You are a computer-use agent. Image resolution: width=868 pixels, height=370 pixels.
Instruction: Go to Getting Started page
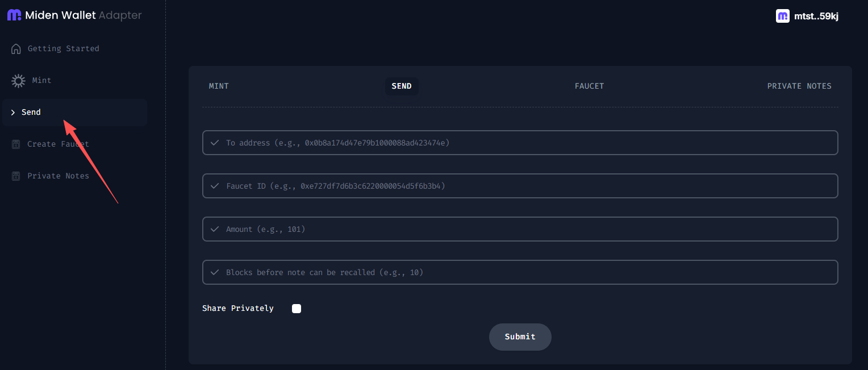64,48
